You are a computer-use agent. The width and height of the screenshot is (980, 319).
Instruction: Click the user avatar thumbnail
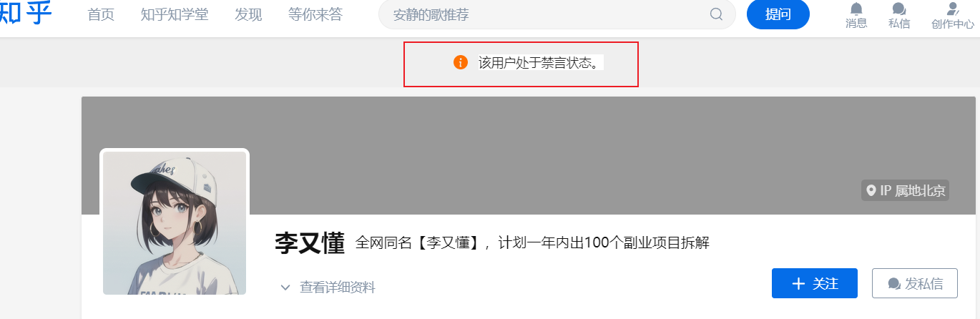pyautogui.click(x=175, y=223)
